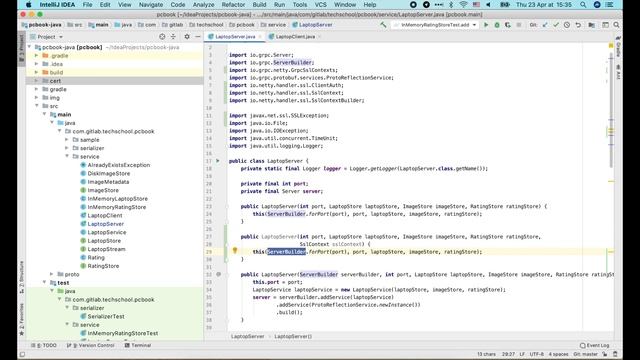Screen dimensions: 640x360
Task: Expand the sample package
Action: click(x=67, y=140)
